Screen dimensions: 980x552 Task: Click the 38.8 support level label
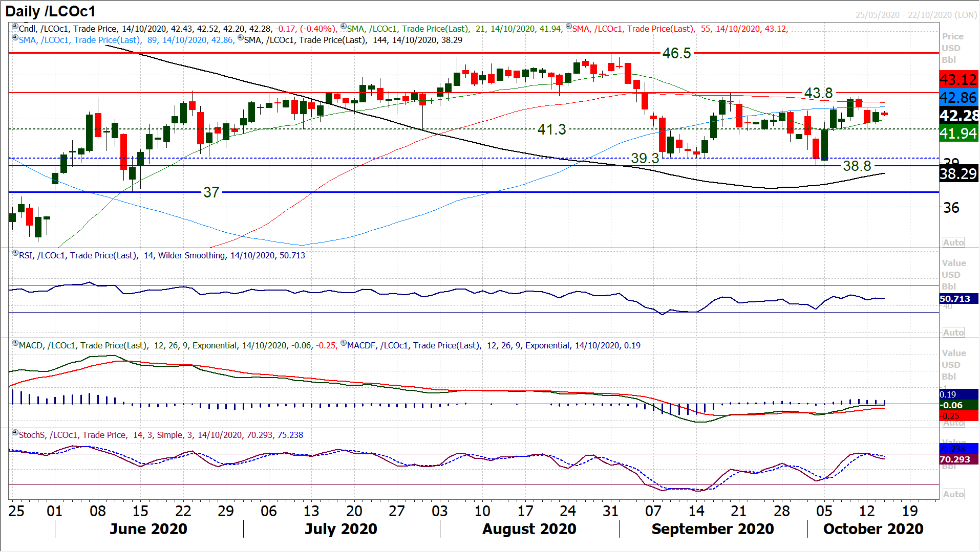(857, 166)
